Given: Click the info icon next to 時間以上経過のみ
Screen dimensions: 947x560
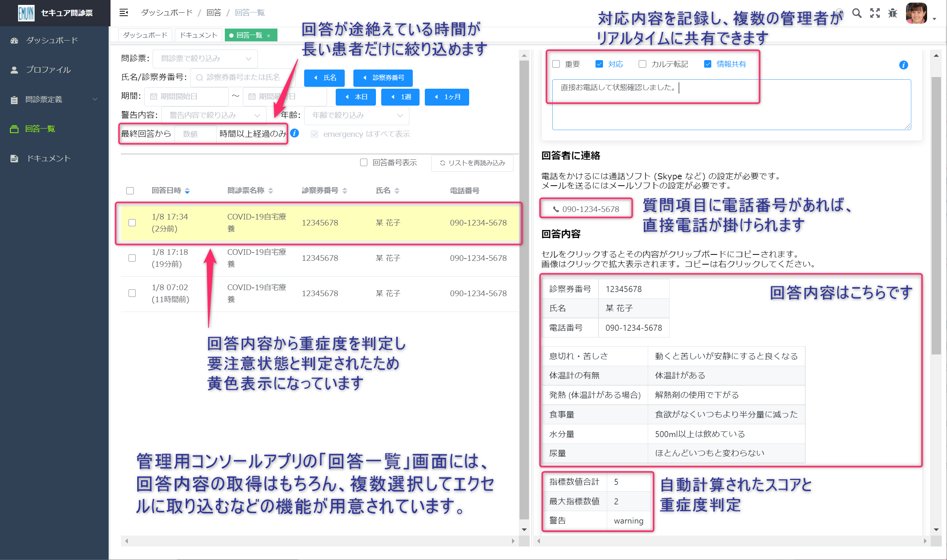Looking at the screenshot, I should coord(294,133).
